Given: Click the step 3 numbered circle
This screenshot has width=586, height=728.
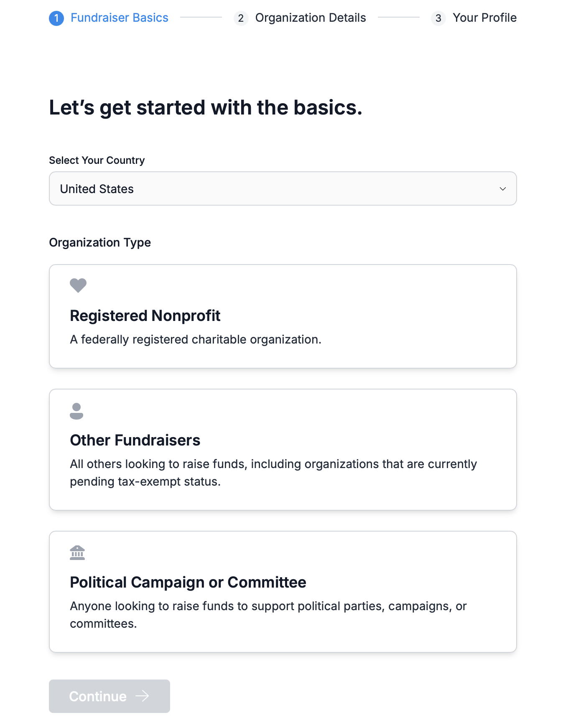Looking at the screenshot, I should 438,18.
